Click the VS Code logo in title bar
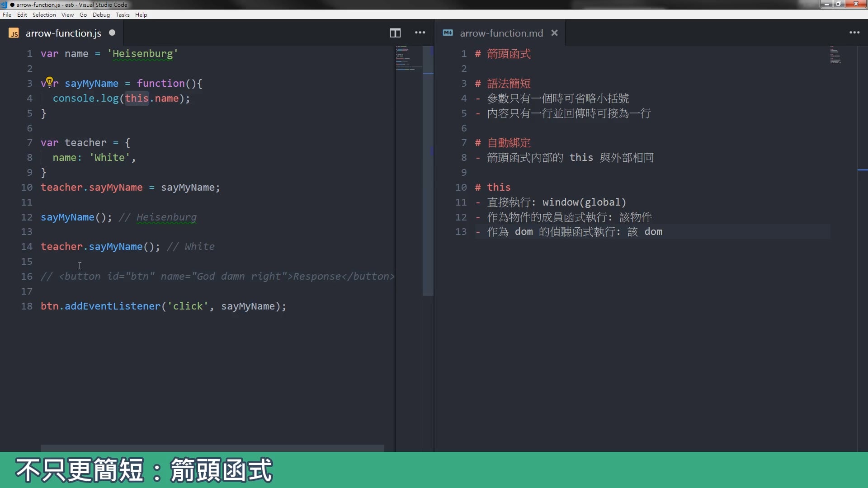Screen dimensions: 868x488 point(4,5)
